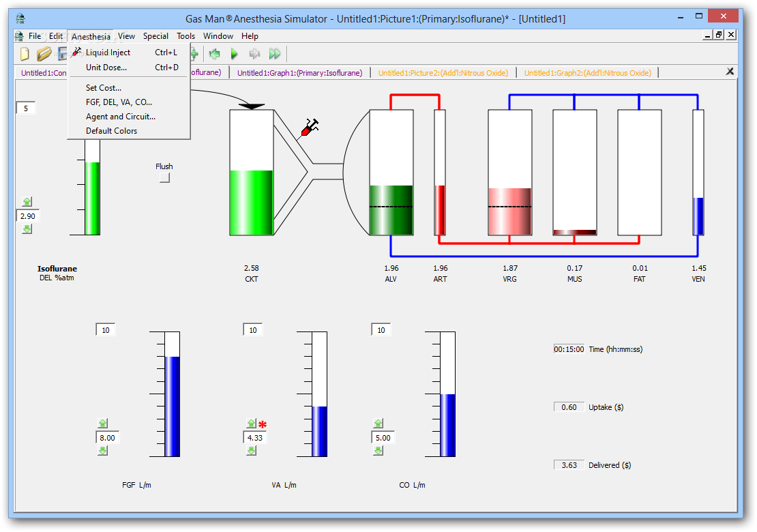The height and width of the screenshot is (532, 757).
Task: Choose Default Colors menu item
Action: (x=129, y=131)
